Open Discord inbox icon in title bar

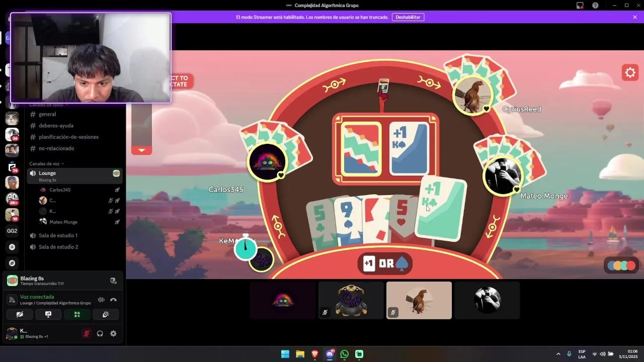[x=580, y=6]
